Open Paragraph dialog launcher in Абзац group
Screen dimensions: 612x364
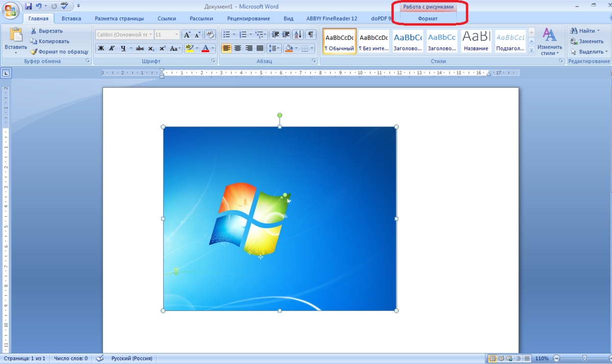point(314,61)
